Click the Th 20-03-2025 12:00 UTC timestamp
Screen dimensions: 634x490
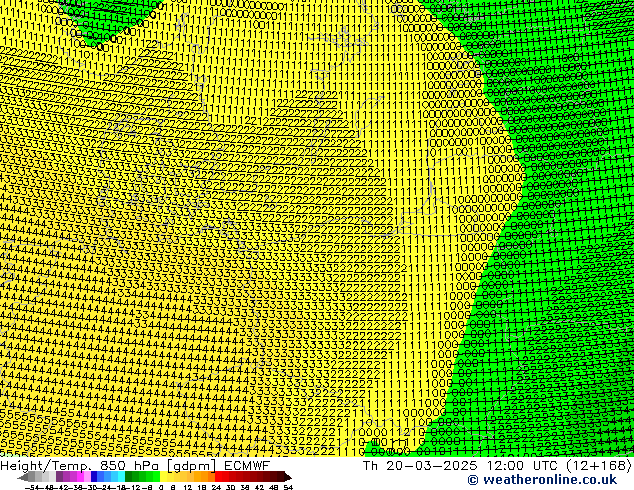(x=497, y=465)
